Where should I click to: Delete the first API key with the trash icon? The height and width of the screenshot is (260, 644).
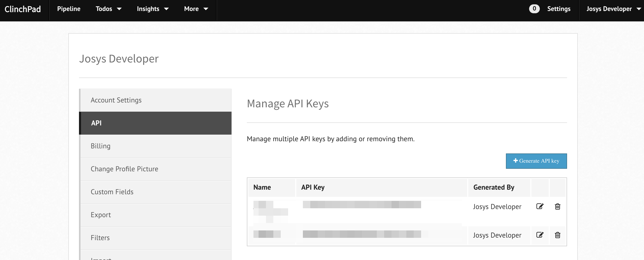point(557,206)
